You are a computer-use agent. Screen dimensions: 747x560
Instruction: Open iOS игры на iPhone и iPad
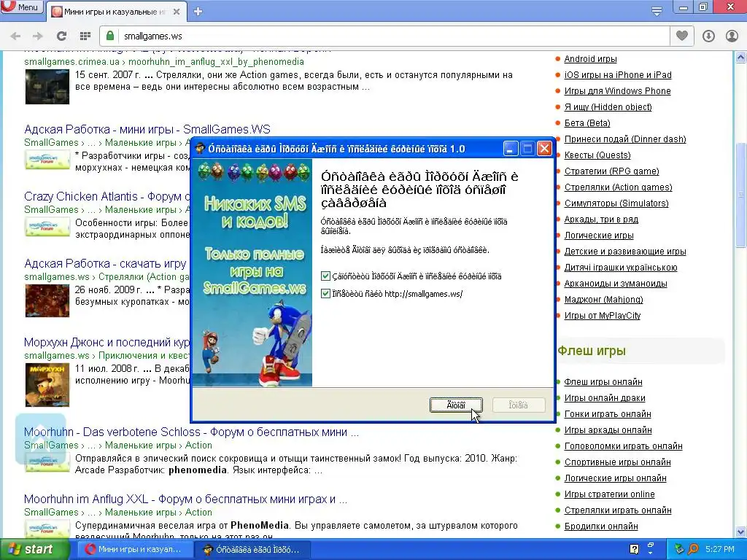(618, 75)
